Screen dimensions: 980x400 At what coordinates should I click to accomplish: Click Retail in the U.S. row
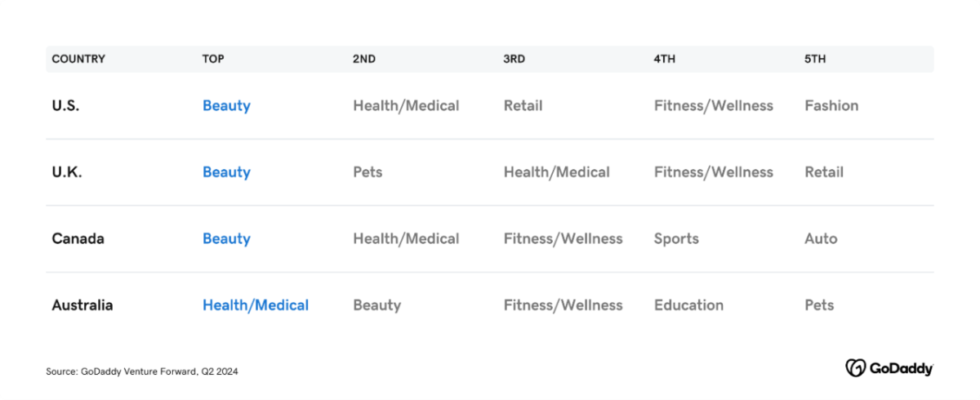coord(523,105)
